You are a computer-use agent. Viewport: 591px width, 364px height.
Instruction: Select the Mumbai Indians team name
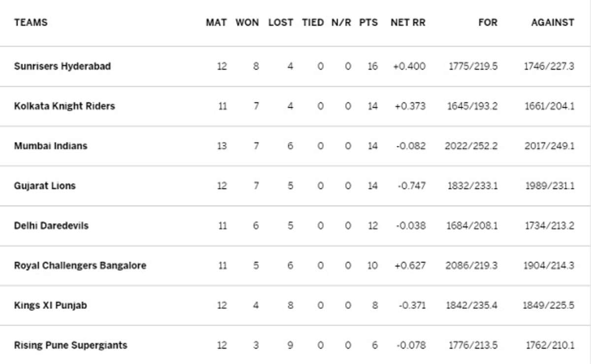coord(51,146)
